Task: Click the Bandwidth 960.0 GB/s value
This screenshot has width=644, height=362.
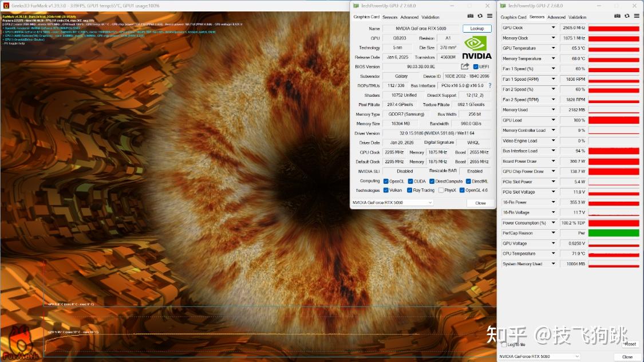Action: tap(471, 124)
